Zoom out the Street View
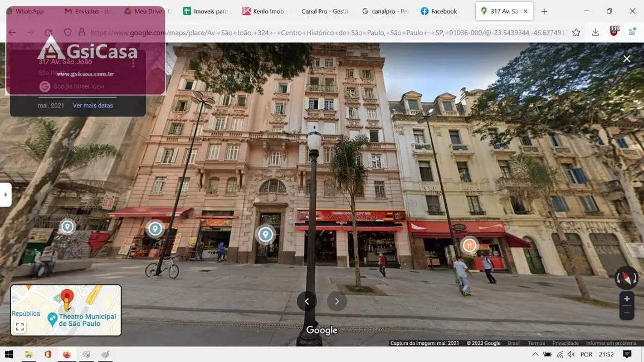 [627, 313]
